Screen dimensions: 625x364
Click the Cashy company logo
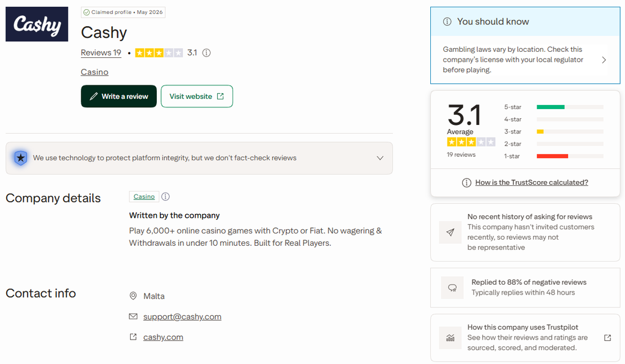(37, 24)
